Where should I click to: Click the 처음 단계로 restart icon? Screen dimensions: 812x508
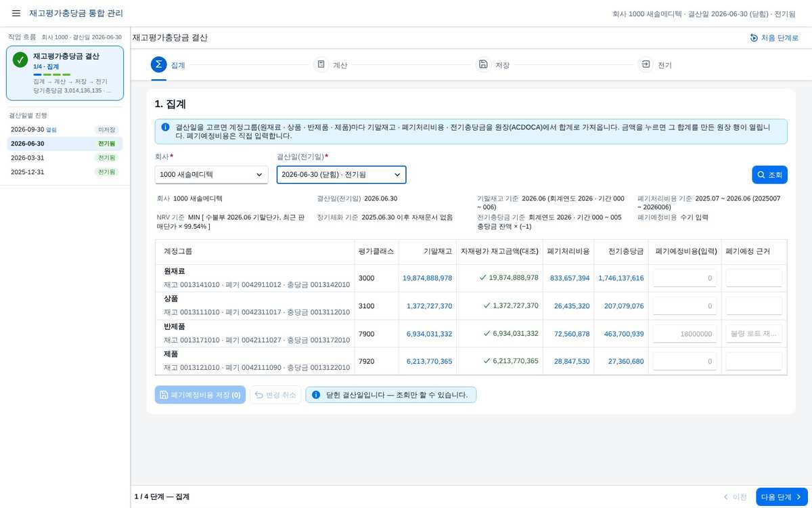pos(754,38)
